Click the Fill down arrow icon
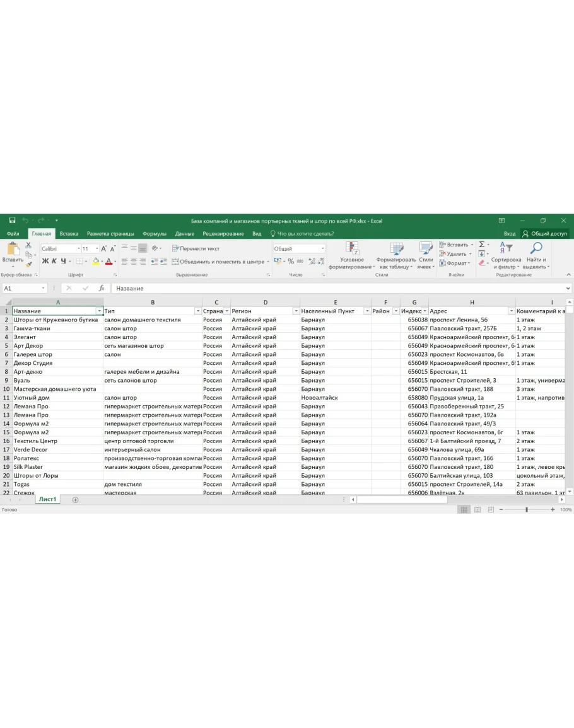This screenshot has height=728, width=574. [482, 254]
